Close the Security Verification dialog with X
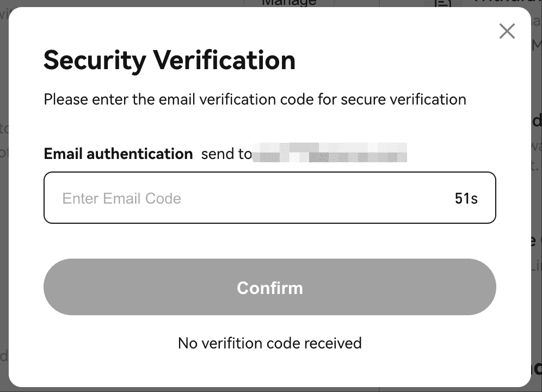Viewport: 542px width, 392px height. coord(507,32)
